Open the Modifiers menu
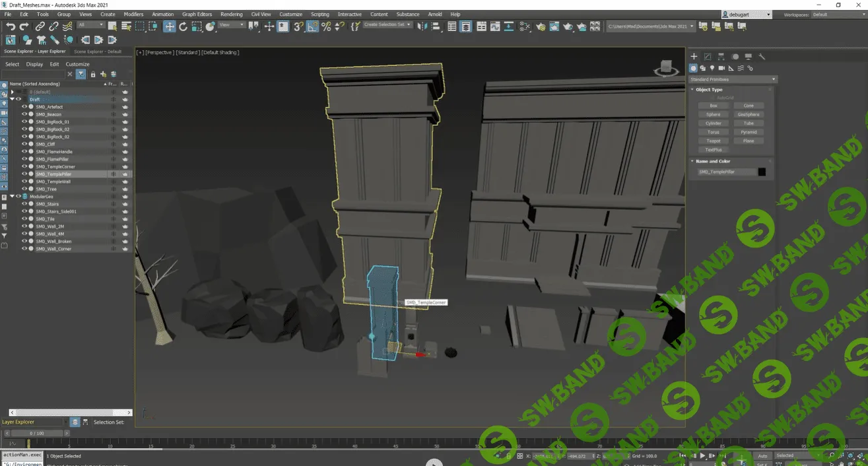The image size is (868, 466). coord(133,14)
